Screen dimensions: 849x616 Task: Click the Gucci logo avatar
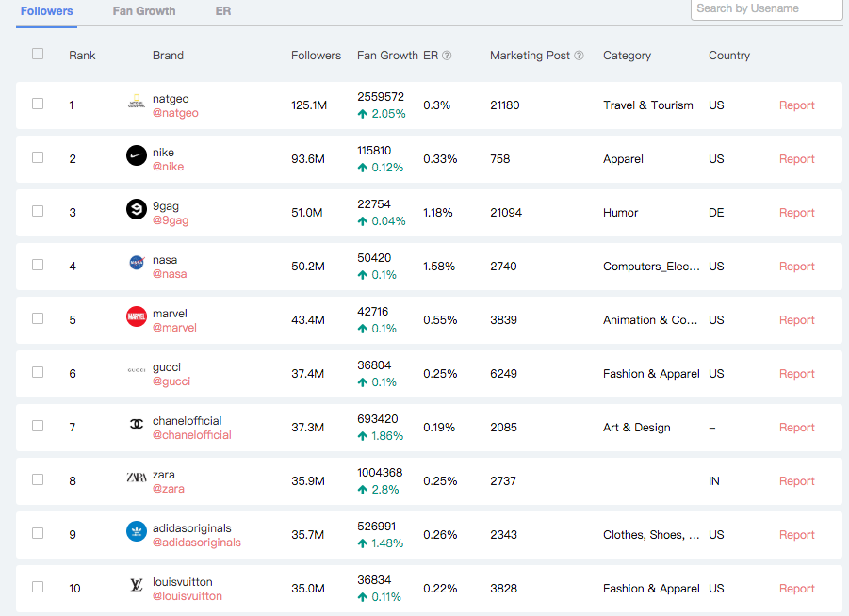135,368
